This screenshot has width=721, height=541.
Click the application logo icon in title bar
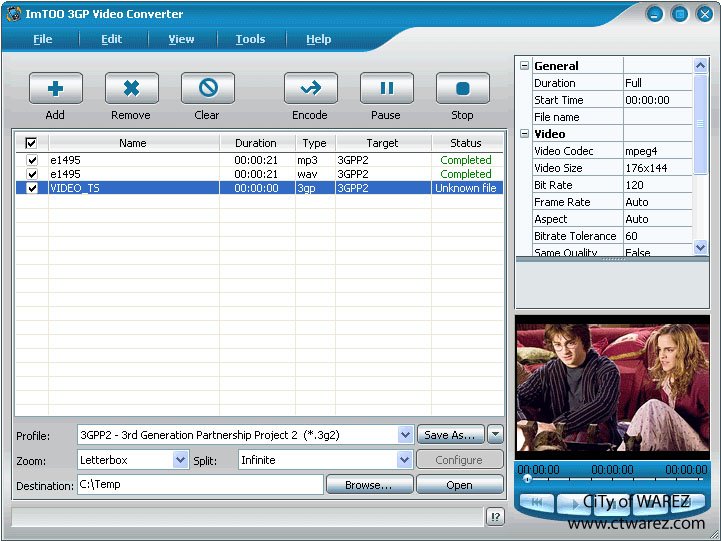[13, 14]
